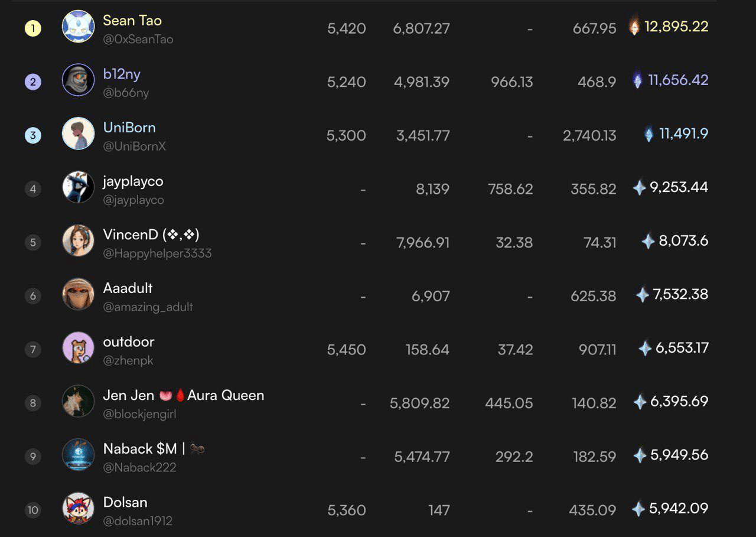Click blue gem icon beside 11,491.9
Viewport: 756px width, 537px height.
coord(649,134)
